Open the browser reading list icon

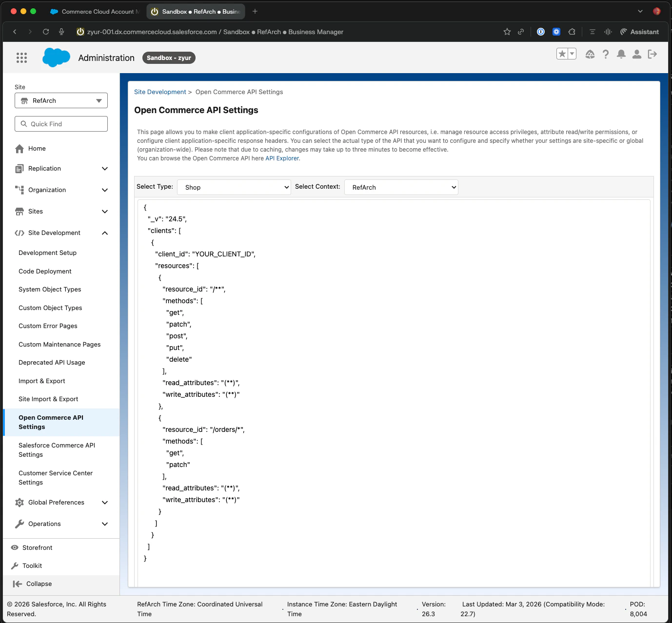593,32
